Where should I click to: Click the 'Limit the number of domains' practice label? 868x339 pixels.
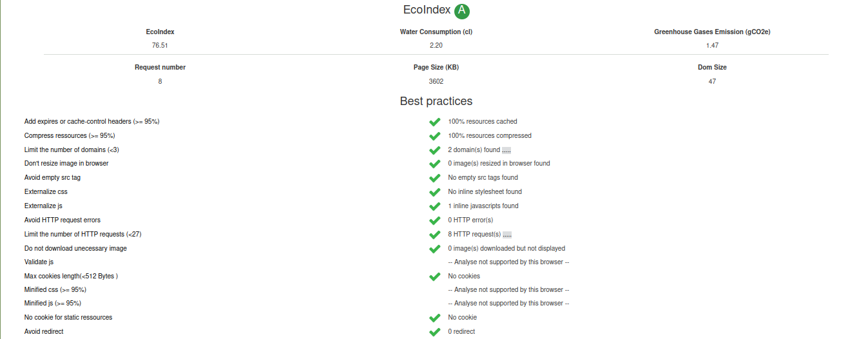[x=72, y=150]
